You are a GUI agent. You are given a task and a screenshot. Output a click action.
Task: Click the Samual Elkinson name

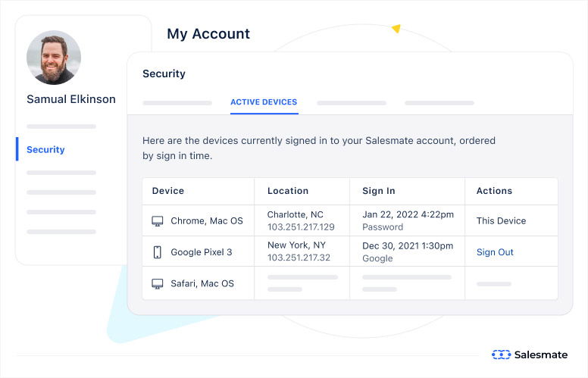(x=71, y=99)
